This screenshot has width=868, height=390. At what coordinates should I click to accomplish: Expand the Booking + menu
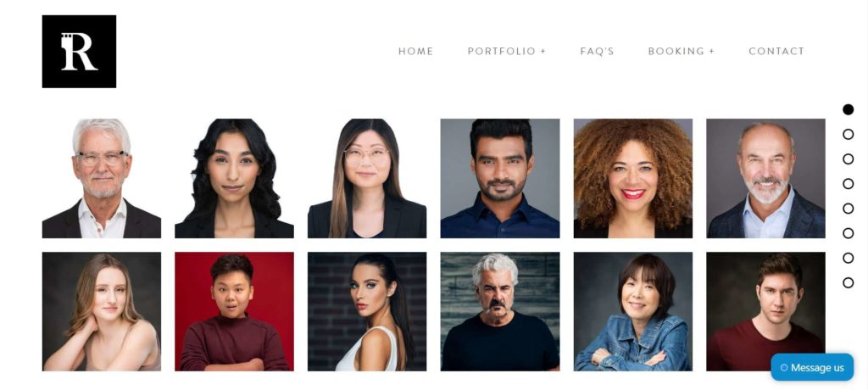coord(682,51)
